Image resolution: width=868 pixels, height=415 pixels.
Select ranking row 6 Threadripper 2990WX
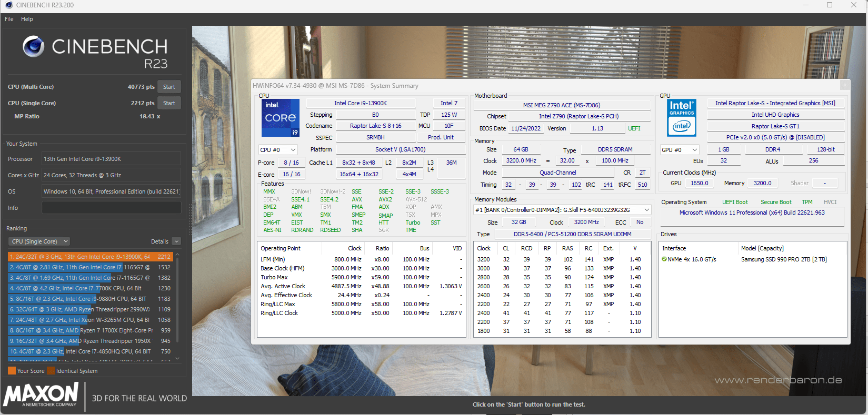(x=90, y=309)
